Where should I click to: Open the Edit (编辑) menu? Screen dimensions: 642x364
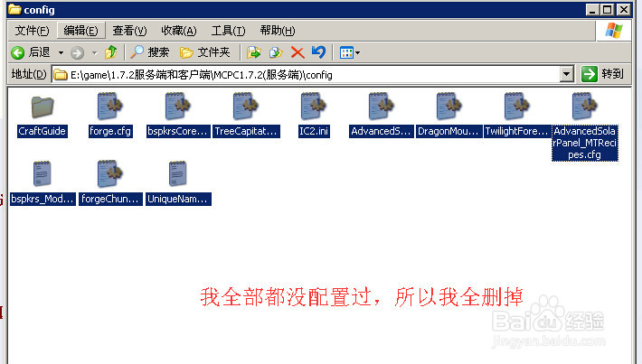pyautogui.click(x=81, y=31)
